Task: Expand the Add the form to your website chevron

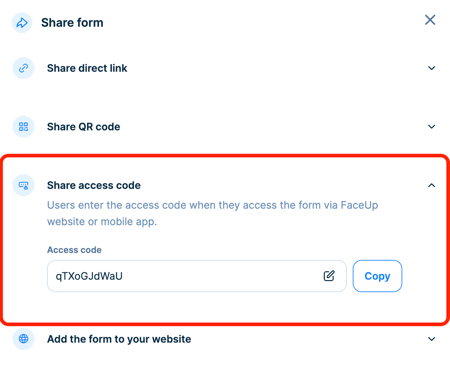Action: tap(432, 339)
